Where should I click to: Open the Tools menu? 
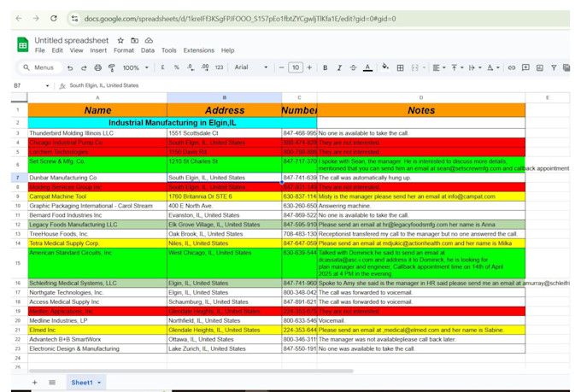pyautogui.click(x=168, y=50)
